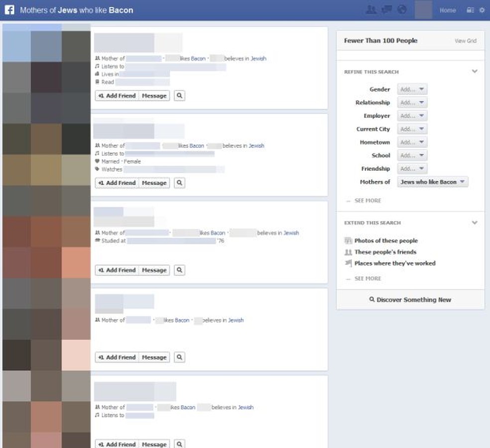
Task: Check notifications via the globe icon
Action: pyautogui.click(x=402, y=9)
